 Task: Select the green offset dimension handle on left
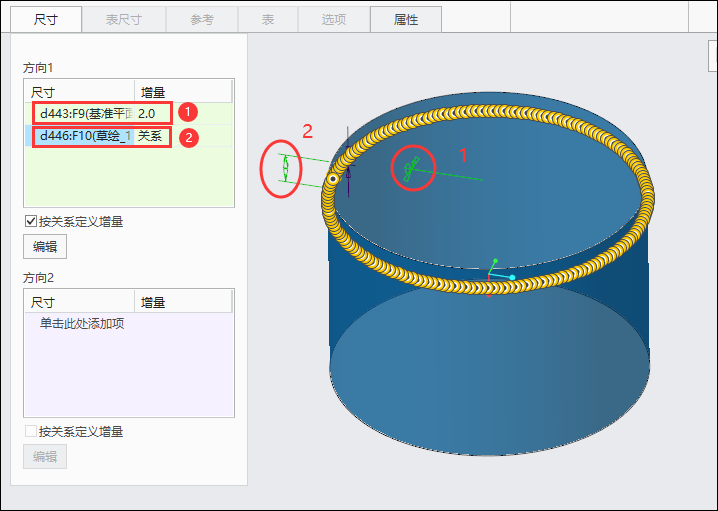point(286,168)
